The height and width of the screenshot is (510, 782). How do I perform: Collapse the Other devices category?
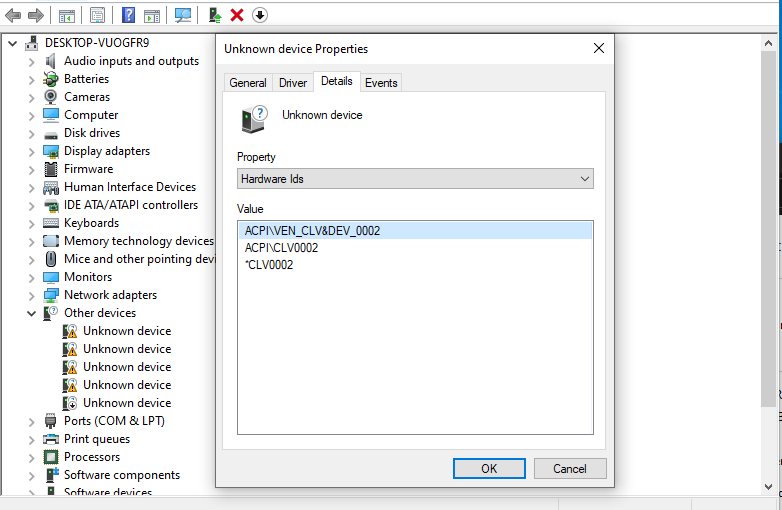click(31, 314)
